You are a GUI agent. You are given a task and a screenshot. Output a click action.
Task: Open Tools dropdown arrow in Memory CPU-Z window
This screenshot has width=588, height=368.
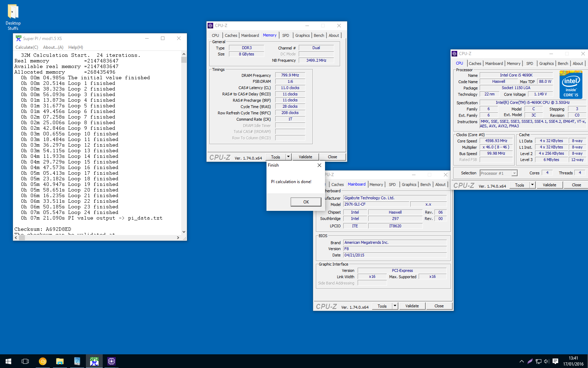tap(288, 157)
